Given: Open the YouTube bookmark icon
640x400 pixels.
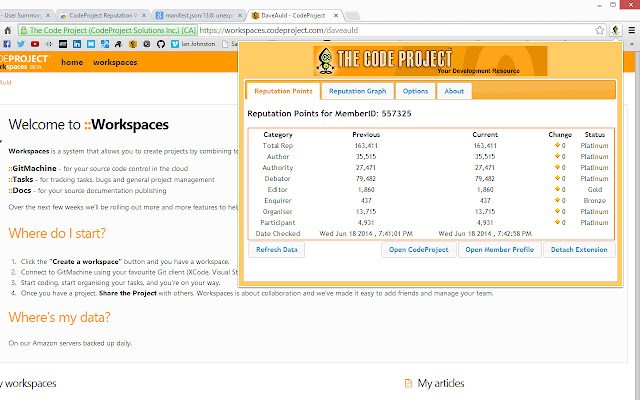Looking at the screenshot, I should (x=35, y=44).
